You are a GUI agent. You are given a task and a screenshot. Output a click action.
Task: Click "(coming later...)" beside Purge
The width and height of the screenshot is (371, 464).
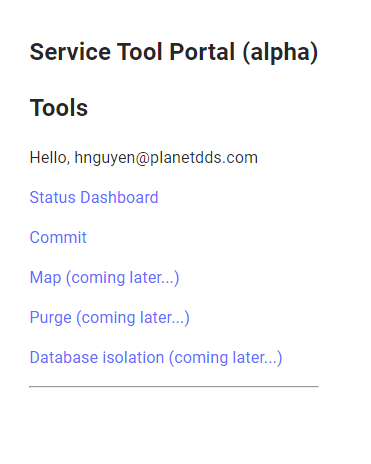pyautogui.click(x=133, y=318)
